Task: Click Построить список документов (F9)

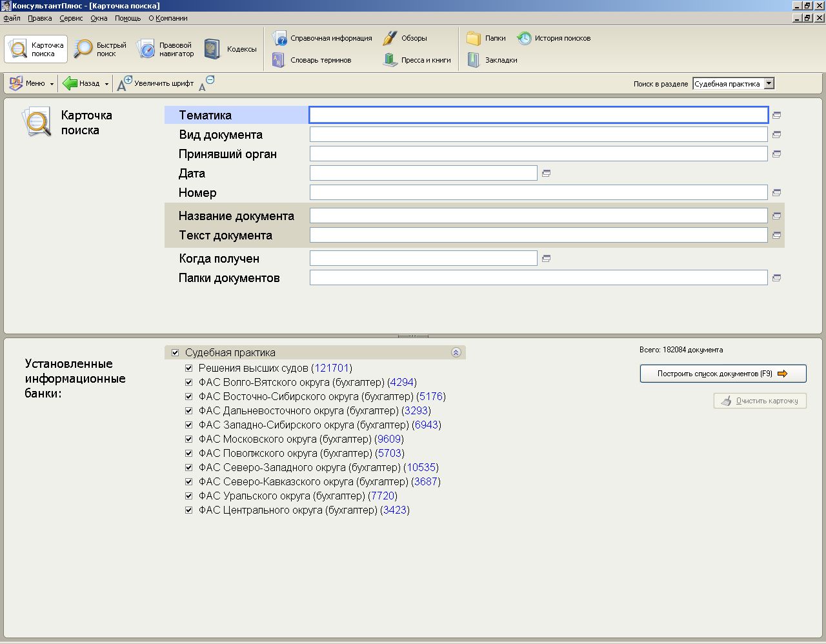Action: (723, 374)
